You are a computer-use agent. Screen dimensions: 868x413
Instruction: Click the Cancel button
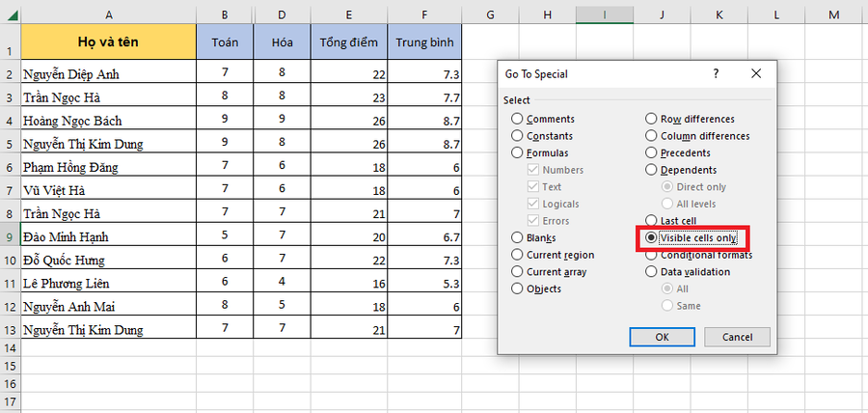[x=737, y=337]
